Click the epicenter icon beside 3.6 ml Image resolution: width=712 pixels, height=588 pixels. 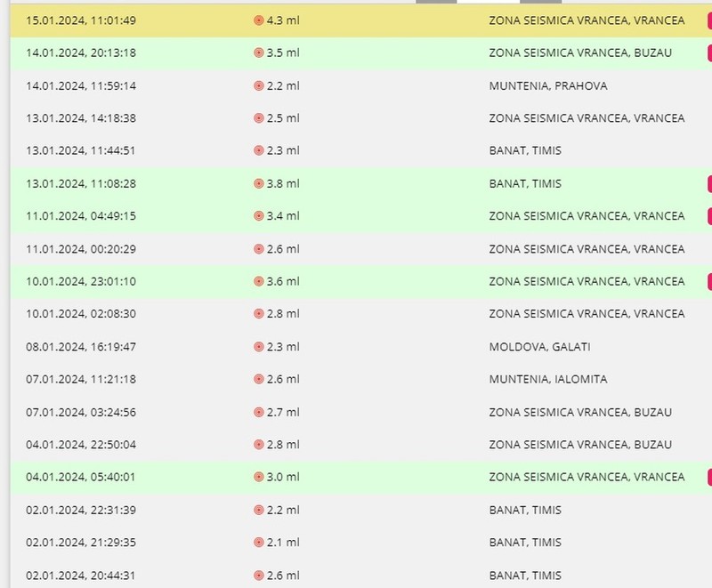click(x=259, y=281)
